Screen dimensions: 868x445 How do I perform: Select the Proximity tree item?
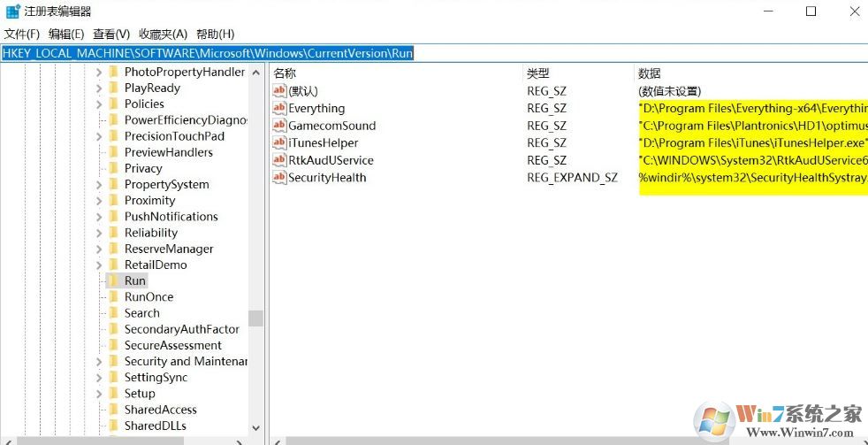click(x=149, y=201)
